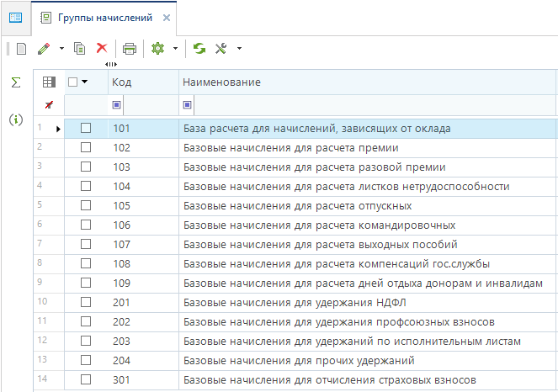
Task: Show totals with the sigma icon
Action: point(16,82)
